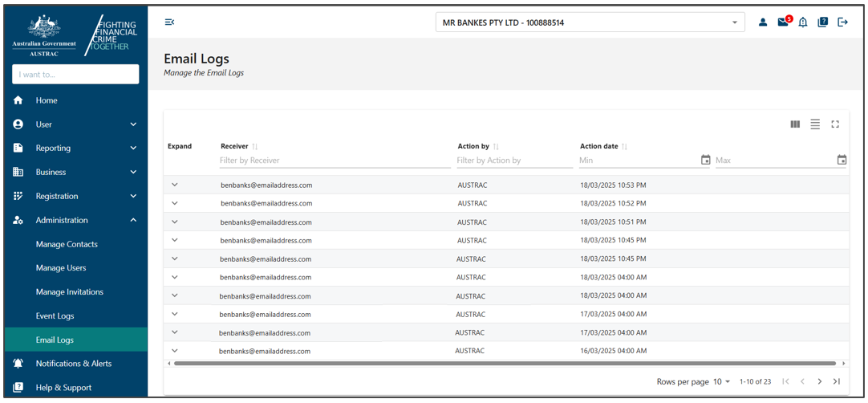
Task: Click the 'I want to...' search field
Action: click(75, 75)
